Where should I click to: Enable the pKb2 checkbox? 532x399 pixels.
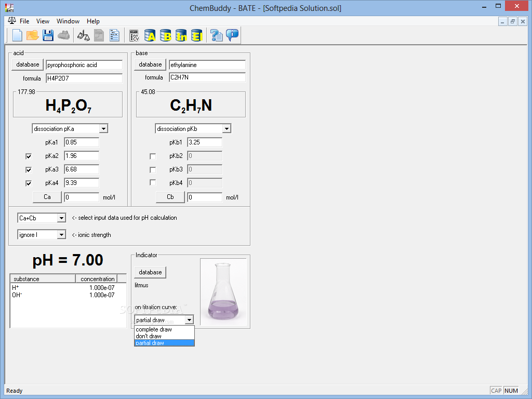pos(153,156)
